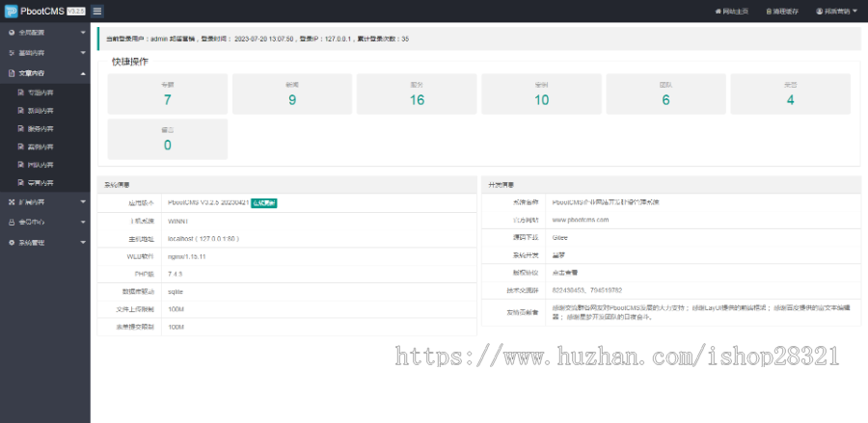Click the 点击查看 license agreement link
This screenshot has height=423, width=868.
click(565, 273)
